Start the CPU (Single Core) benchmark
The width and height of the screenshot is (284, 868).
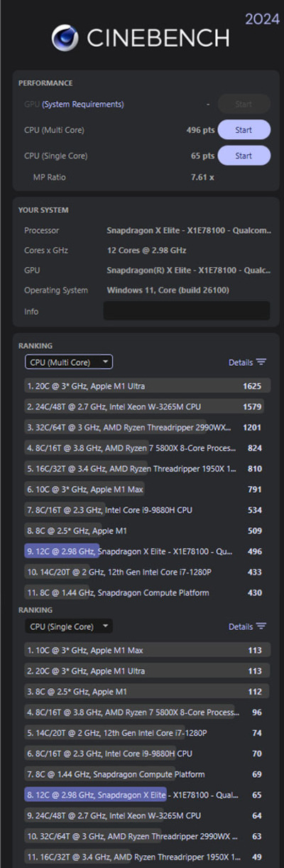[244, 156]
